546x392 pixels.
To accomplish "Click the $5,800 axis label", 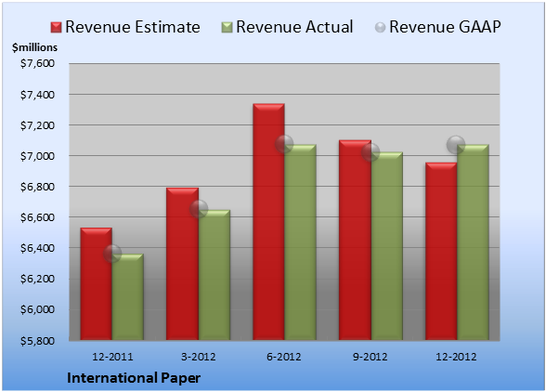I will point(37,340).
